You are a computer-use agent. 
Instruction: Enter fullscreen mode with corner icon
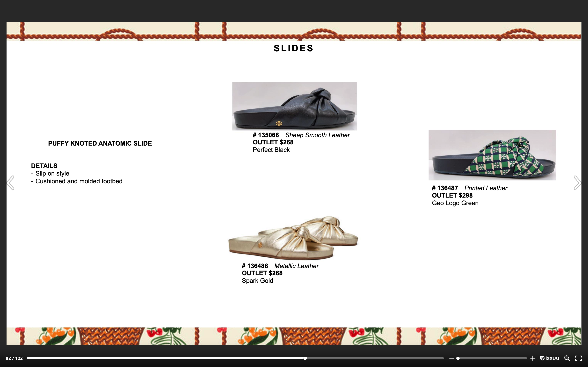tap(579, 358)
